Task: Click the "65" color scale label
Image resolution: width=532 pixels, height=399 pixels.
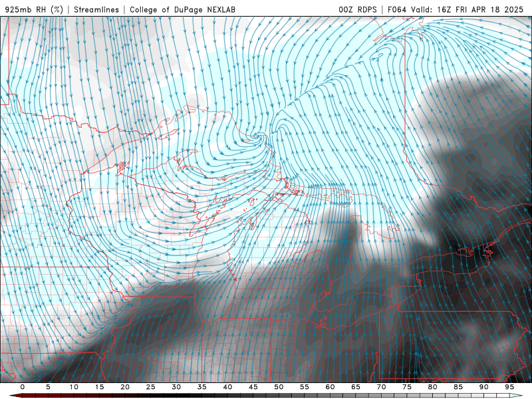Action: 356,387
